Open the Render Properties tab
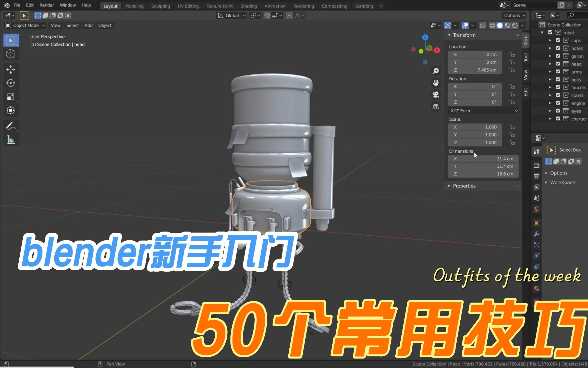This screenshot has width=588, height=368. click(536, 165)
